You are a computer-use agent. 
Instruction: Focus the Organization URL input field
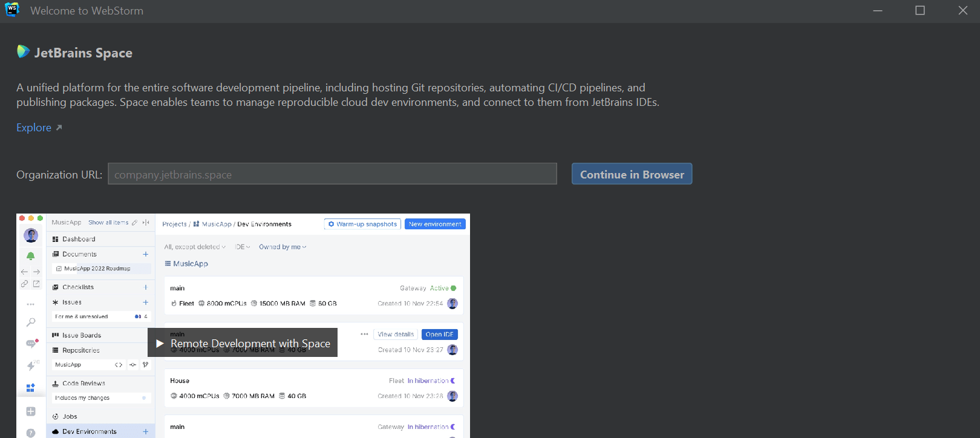[x=332, y=174]
